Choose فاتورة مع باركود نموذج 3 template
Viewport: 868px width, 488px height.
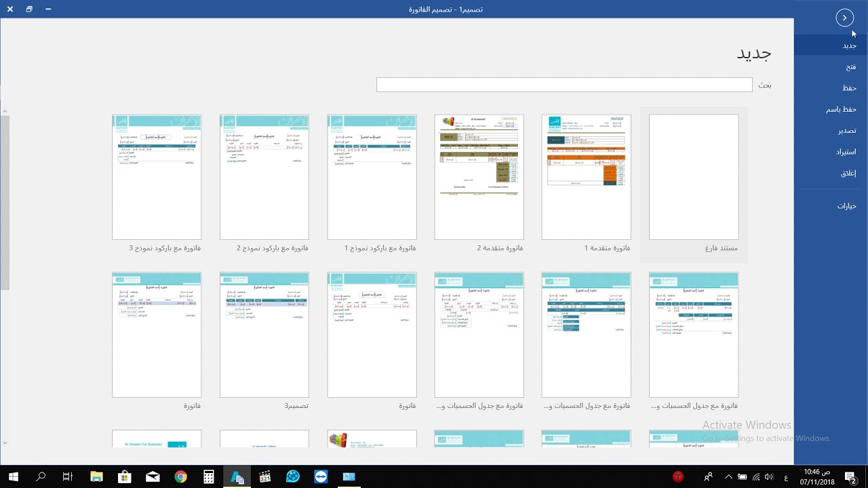(157, 177)
